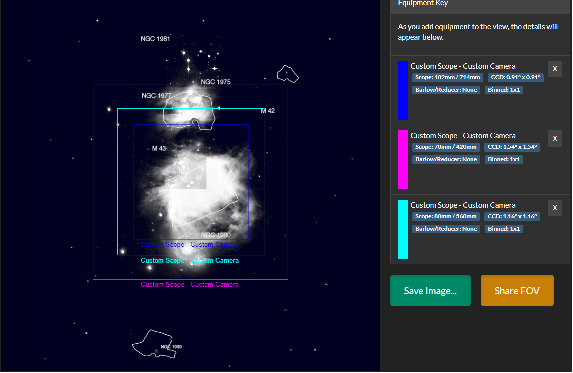573x373 pixels.
Task: Click the blue color swatch bar
Action: click(403, 90)
